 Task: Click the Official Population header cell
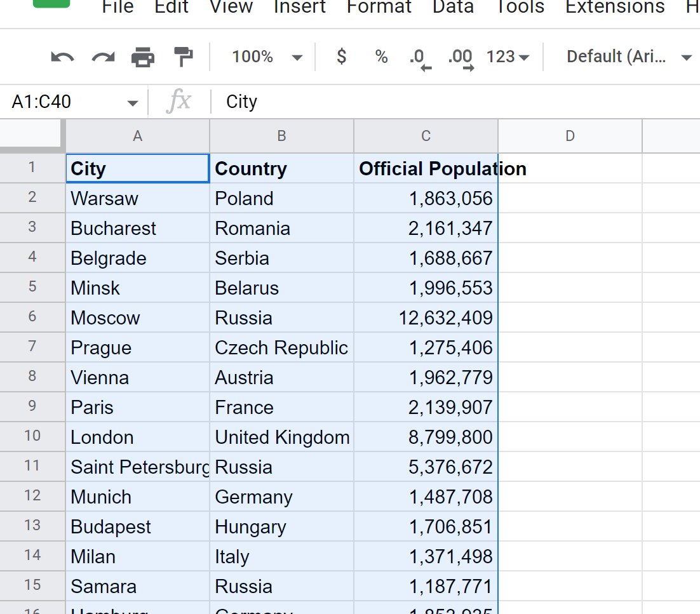(x=426, y=169)
